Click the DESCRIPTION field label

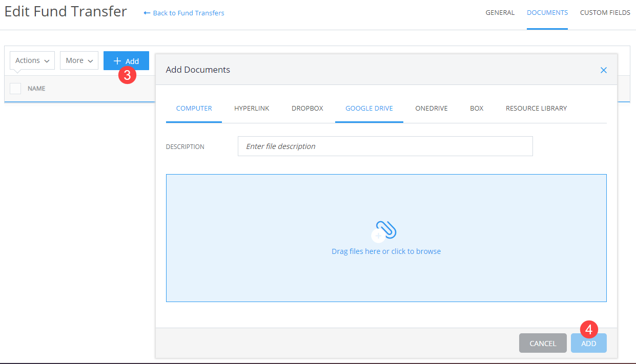(185, 147)
